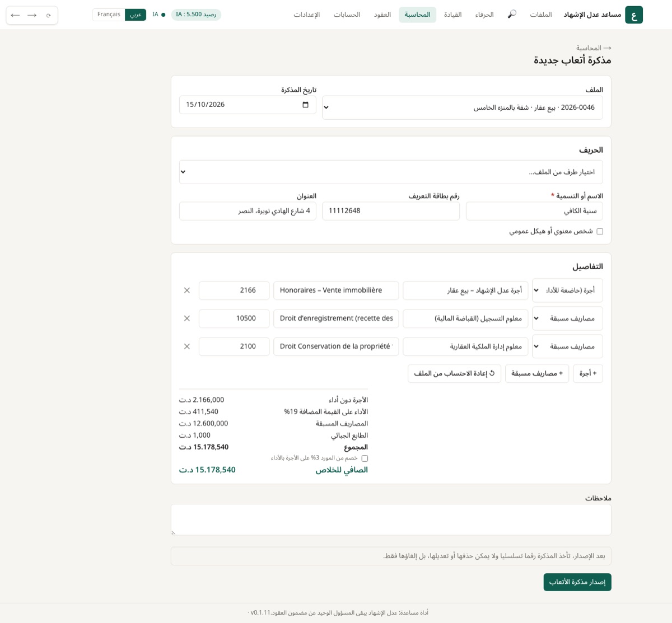Click Arabic label معلوم التسجيل field
The width and height of the screenshot is (672, 623).
465,318
